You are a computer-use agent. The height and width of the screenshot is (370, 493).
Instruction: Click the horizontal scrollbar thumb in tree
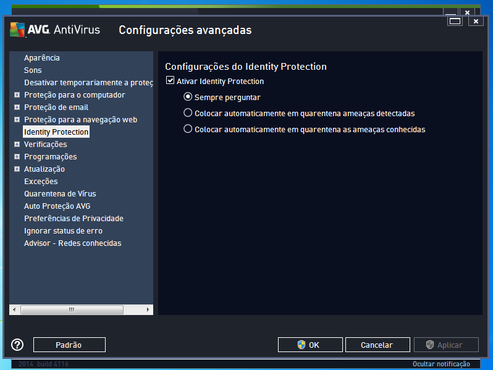pyautogui.click(x=72, y=309)
